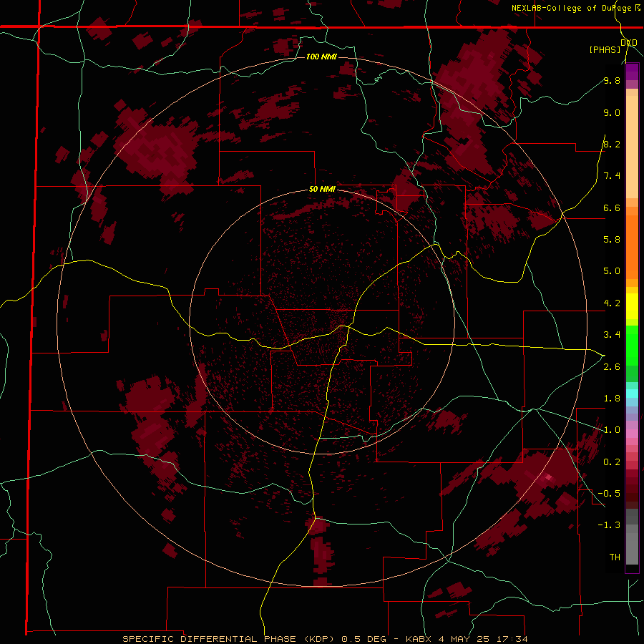Viewport: 644px width, 644px height.
Task: Click the 9.8 value on the legend
Action: pos(612,80)
